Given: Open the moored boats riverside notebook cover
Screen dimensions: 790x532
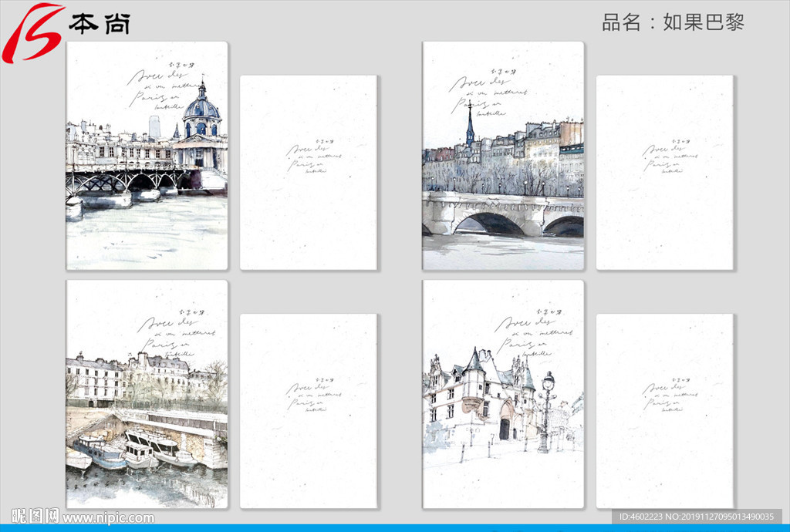Looking at the screenshot, I should (x=147, y=394).
